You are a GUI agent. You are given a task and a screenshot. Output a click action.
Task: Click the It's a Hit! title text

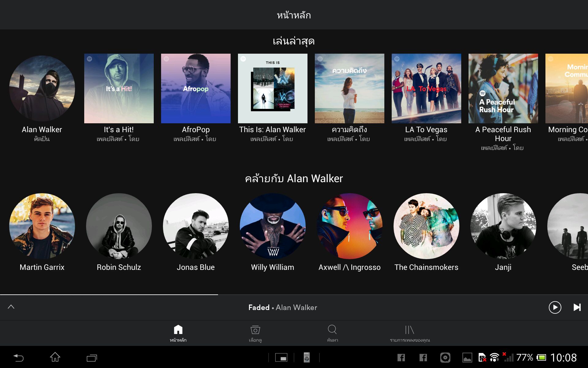click(119, 130)
